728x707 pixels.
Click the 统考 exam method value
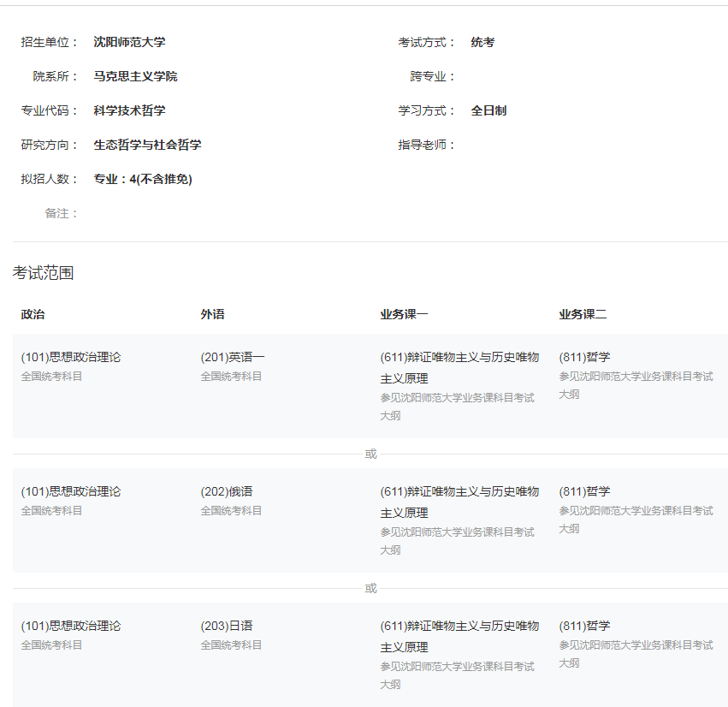click(482, 42)
